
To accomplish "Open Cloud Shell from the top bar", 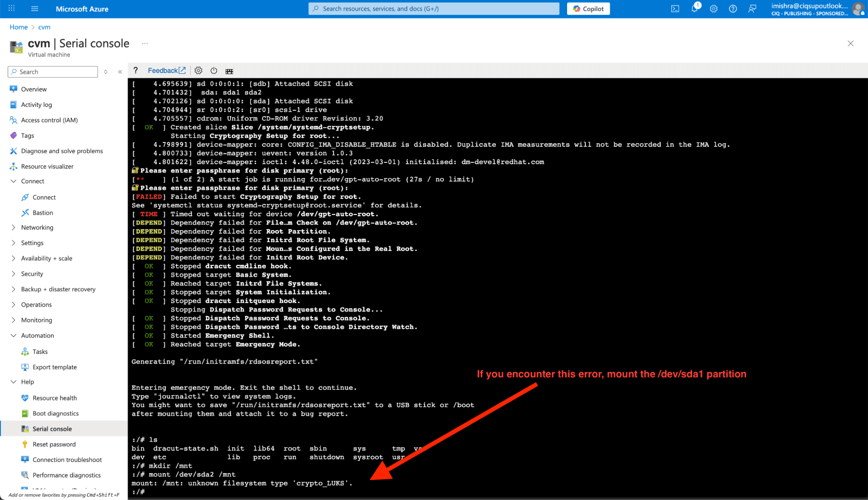I will pos(675,9).
